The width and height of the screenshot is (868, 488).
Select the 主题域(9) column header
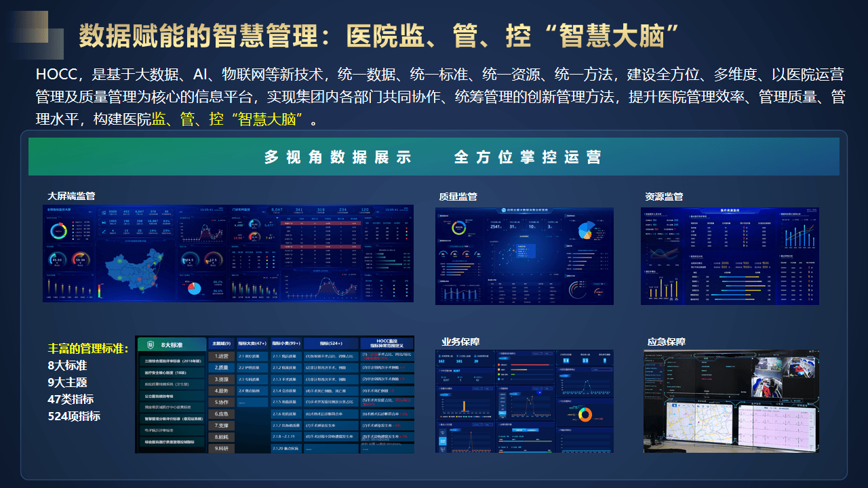[220, 343]
